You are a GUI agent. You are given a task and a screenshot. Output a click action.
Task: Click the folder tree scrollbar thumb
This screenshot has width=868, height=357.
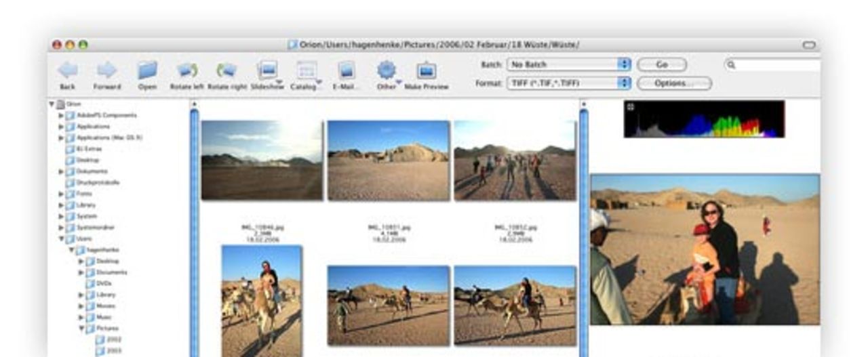194,232
